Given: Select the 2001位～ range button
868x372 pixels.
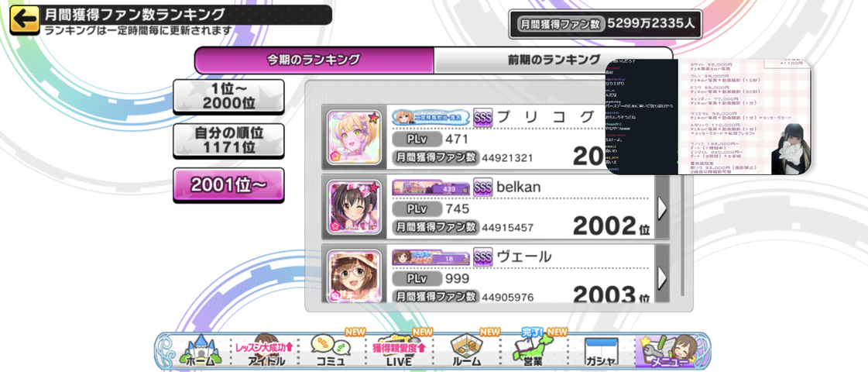Looking at the screenshot, I should [228, 185].
